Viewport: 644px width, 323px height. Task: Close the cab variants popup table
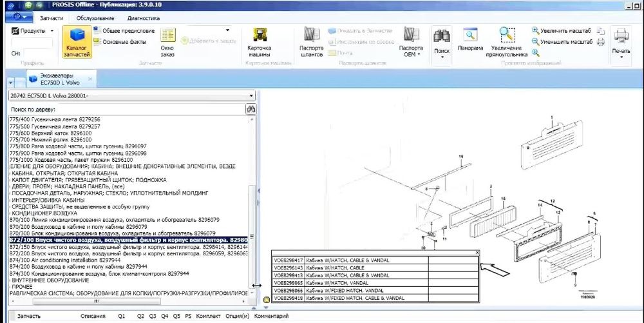pos(477,252)
